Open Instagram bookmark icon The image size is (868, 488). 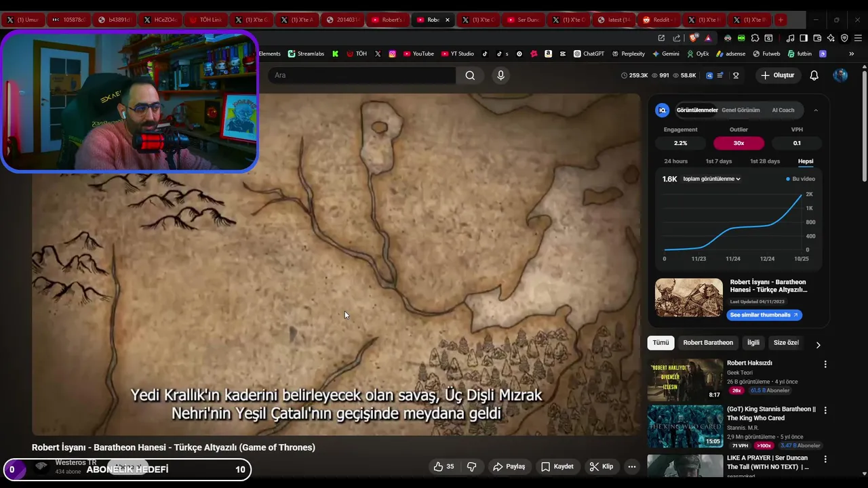point(392,54)
